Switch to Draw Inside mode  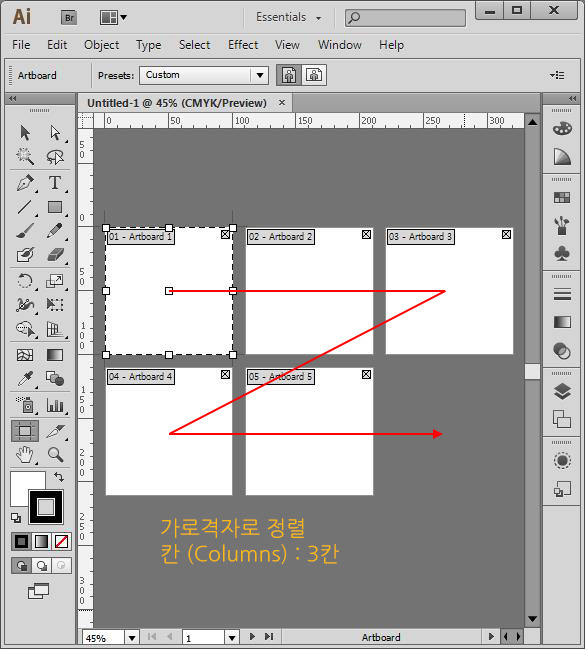pyautogui.click(x=61, y=565)
